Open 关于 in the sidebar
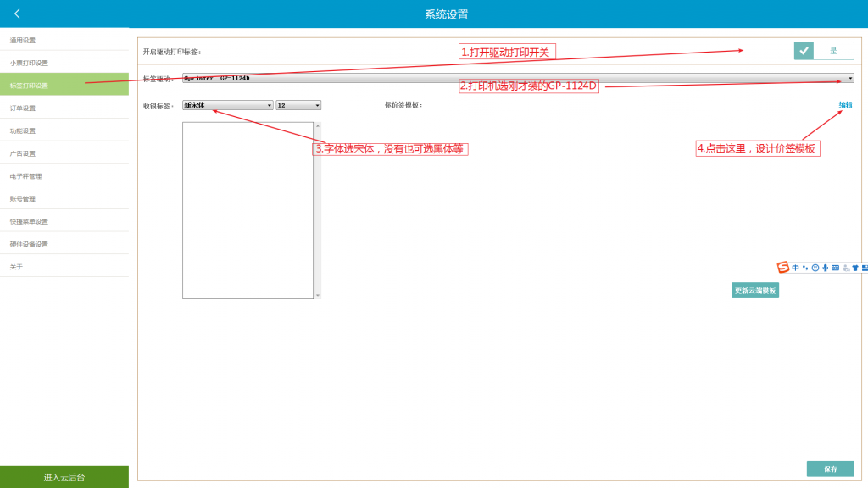868x488 pixels. 64,266
